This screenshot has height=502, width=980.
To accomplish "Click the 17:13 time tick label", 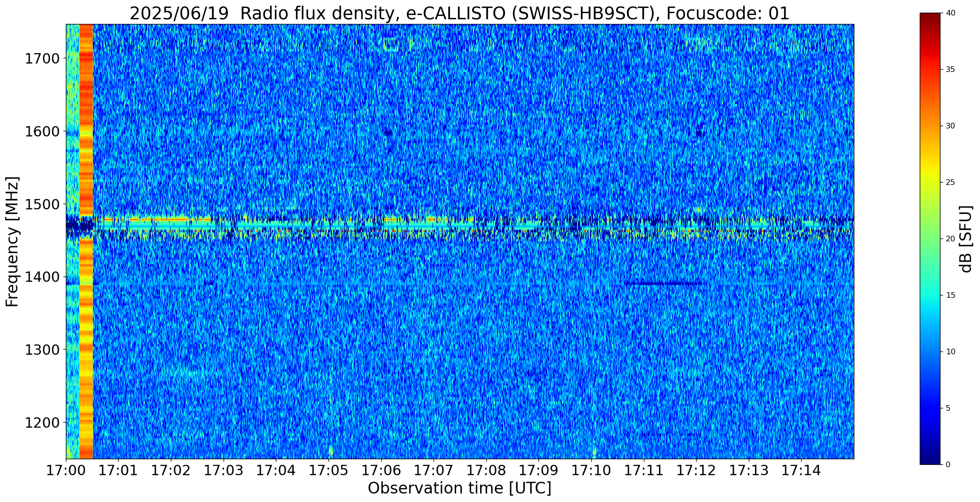I will pos(749,470).
